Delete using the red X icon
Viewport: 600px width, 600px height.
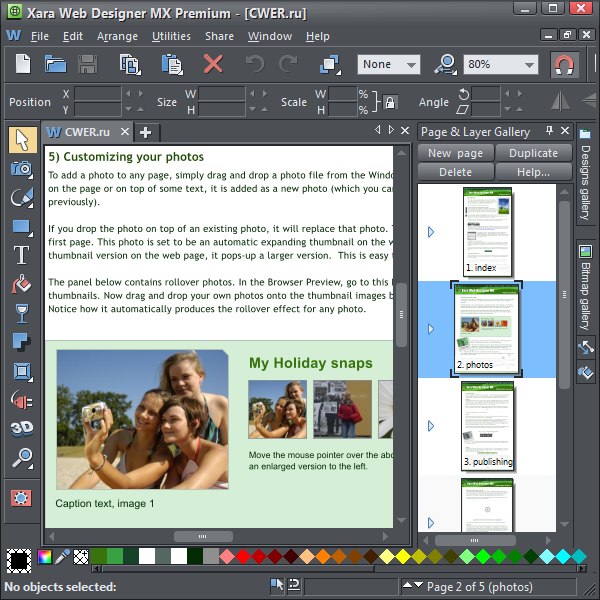(213, 64)
